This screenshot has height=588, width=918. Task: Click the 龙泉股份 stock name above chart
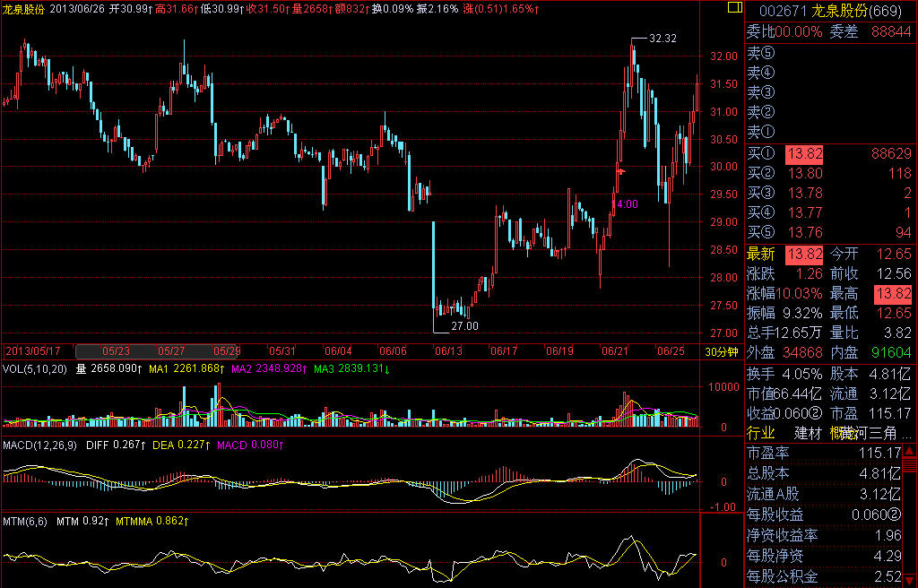coord(24,8)
